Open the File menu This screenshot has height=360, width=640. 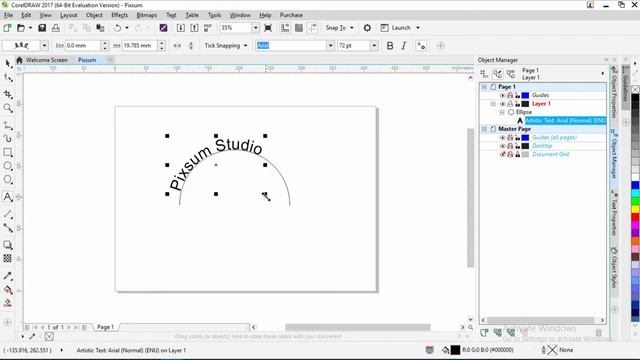pyautogui.click(x=8, y=15)
